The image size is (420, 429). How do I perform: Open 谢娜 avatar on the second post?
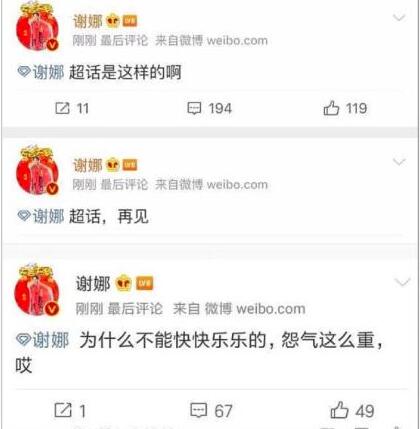[x=37, y=171]
